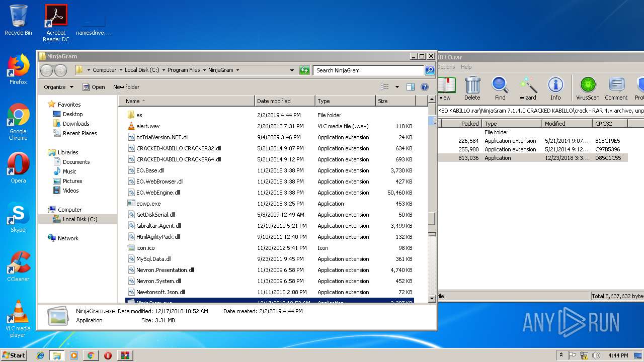Screen dimensions: 644x362
Task: Select Network in navigation pane
Action: click(68, 238)
